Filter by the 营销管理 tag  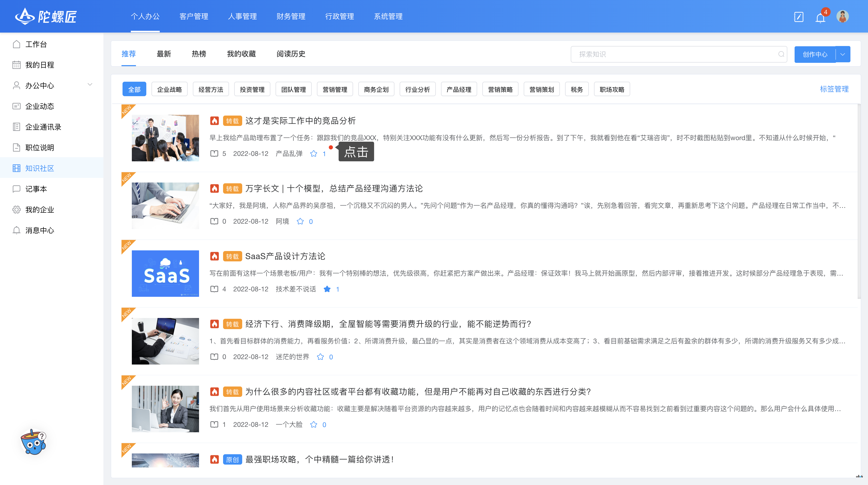[x=334, y=89]
